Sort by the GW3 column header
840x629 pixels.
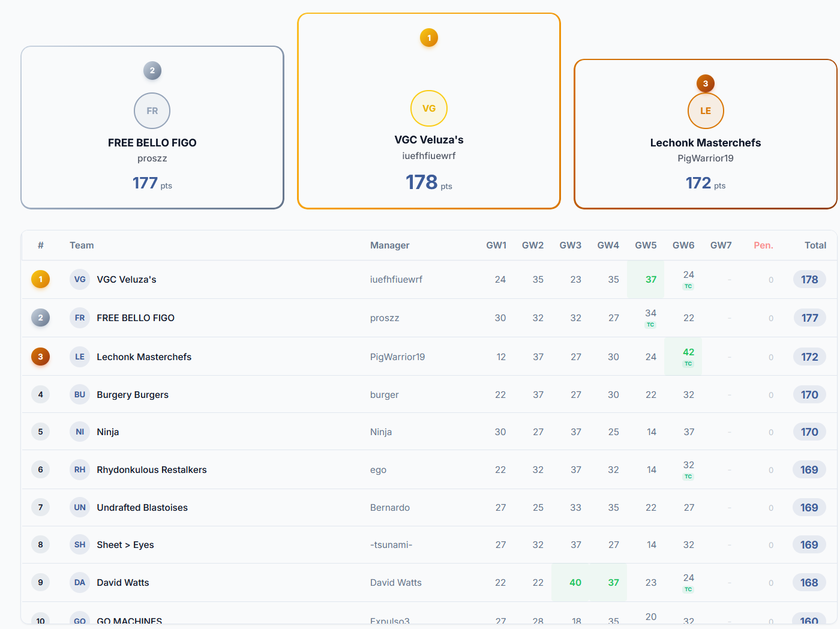click(571, 245)
